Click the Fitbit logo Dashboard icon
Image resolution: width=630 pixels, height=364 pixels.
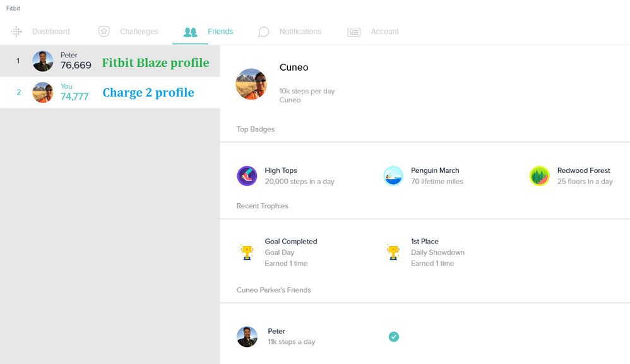16,32
